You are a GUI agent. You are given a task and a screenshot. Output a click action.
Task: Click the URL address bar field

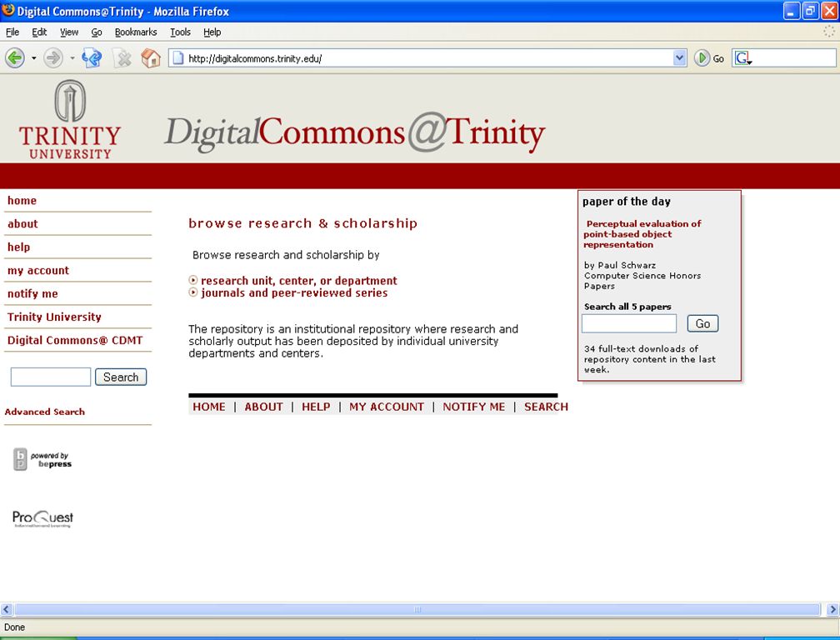tap(428, 57)
